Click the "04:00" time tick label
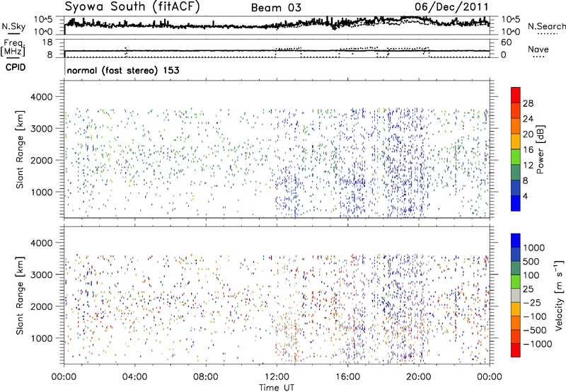The width and height of the screenshot is (566, 392). click(134, 377)
